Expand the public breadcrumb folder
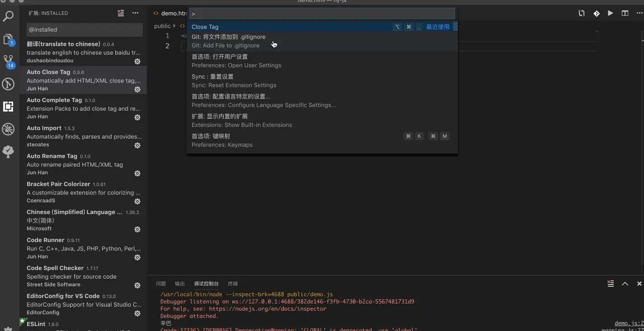This screenshot has height=331, width=644. (x=162, y=26)
